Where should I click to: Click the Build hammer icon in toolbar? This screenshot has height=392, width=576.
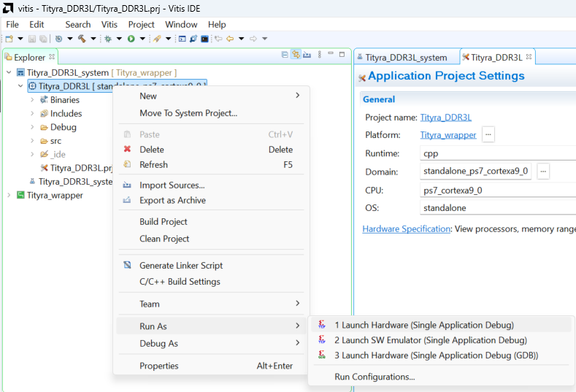click(82, 39)
